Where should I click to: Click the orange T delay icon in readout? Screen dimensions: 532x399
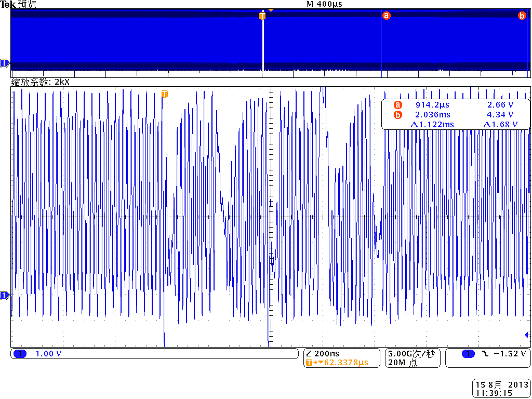[x=309, y=363]
